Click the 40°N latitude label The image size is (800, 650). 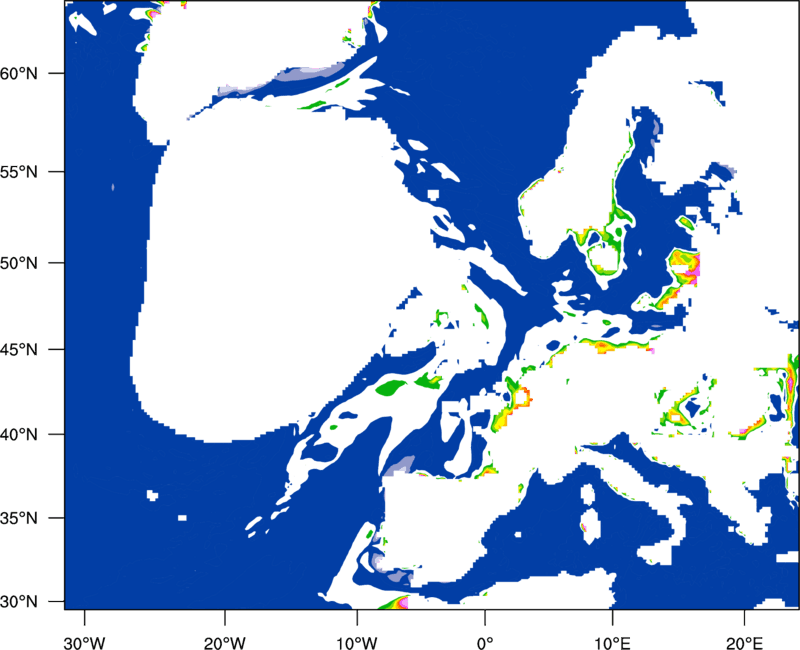19,435
